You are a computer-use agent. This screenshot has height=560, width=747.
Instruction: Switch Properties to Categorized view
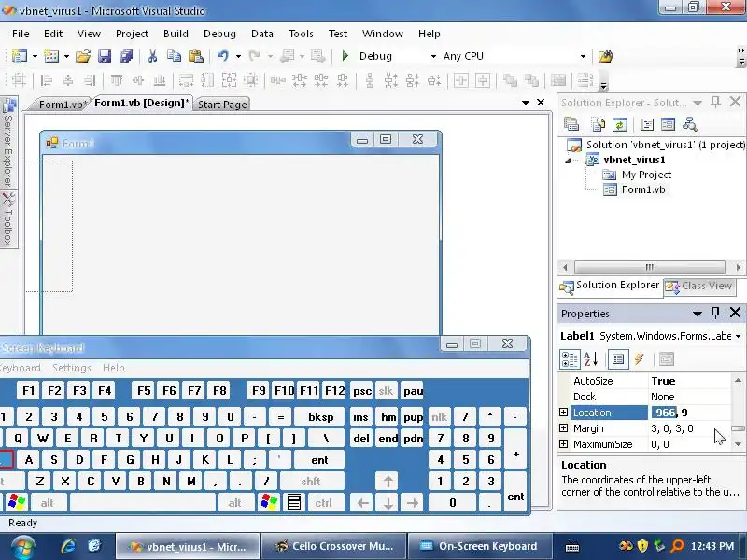pos(570,359)
